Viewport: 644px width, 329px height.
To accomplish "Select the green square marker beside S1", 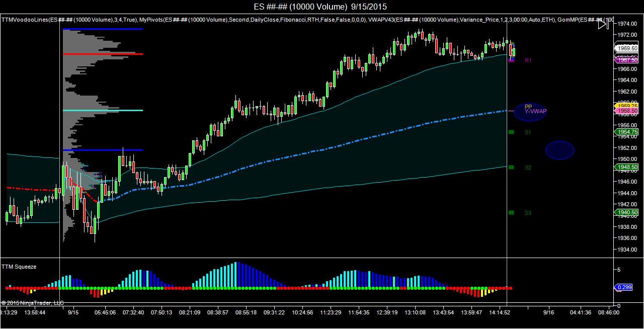I will tap(511, 132).
